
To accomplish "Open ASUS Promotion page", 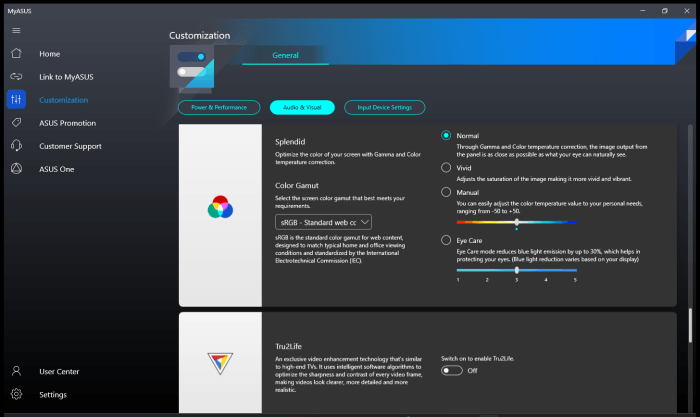I will tap(67, 123).
